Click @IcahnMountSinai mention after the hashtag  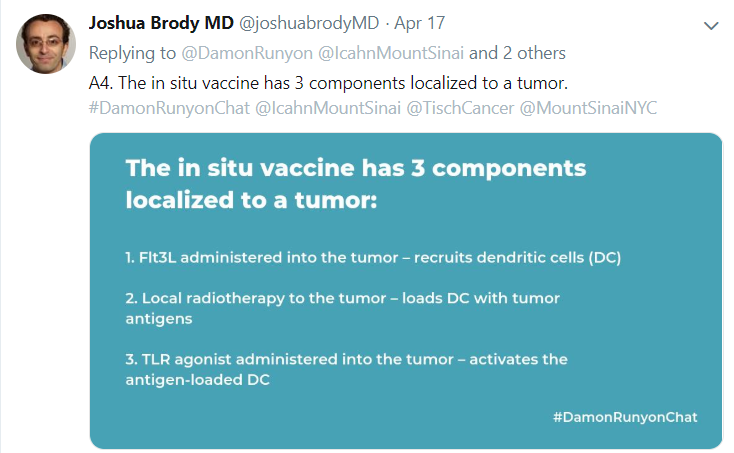point(328,108)
